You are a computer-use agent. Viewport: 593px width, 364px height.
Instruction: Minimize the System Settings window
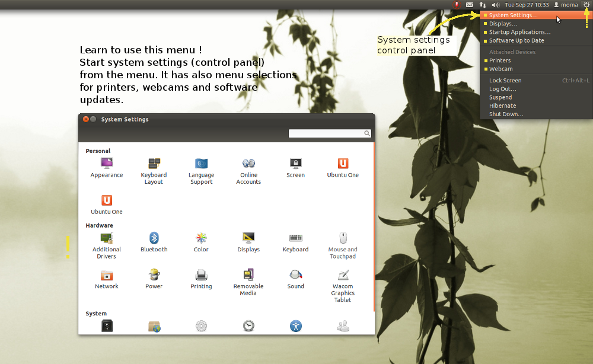pyautogui.click(x=93, y=119)
